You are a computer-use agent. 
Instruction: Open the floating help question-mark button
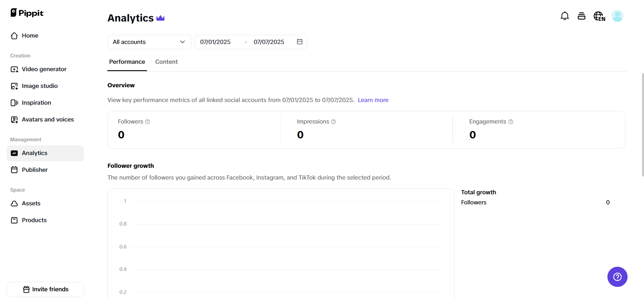pyautogui.click(x=617, y=277)
